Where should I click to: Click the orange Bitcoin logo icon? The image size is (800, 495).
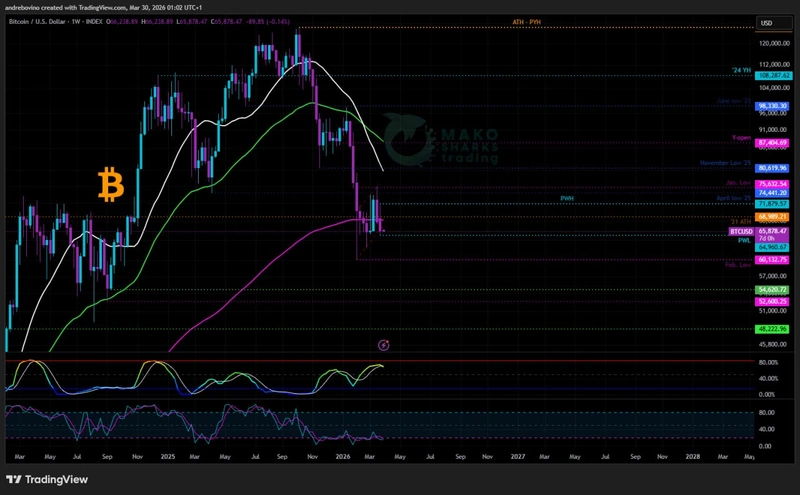tap(110, 184)
